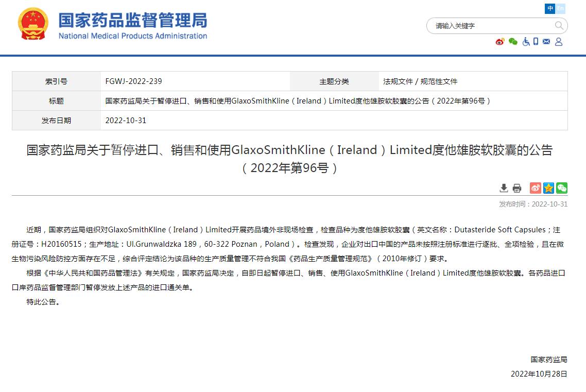The height and width of the screenshot is (392, 586).
Task: Click the Weibo icon in the top toolbar
Action: click(499, 42)
